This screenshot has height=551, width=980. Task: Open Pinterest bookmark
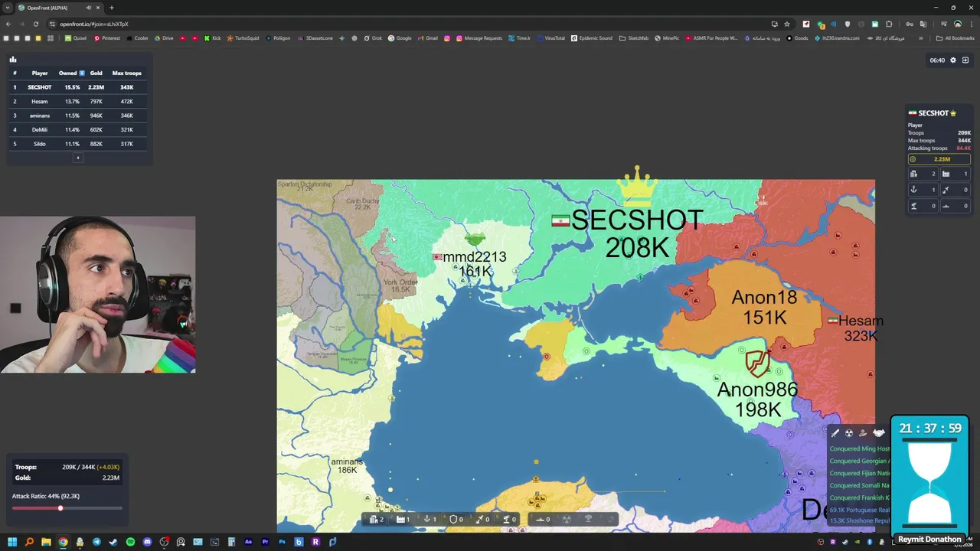tap(106, 38)
